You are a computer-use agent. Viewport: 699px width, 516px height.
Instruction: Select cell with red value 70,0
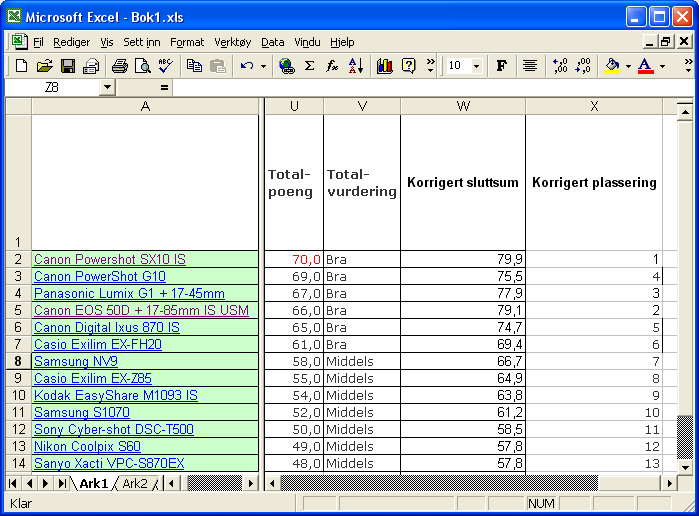294,259
